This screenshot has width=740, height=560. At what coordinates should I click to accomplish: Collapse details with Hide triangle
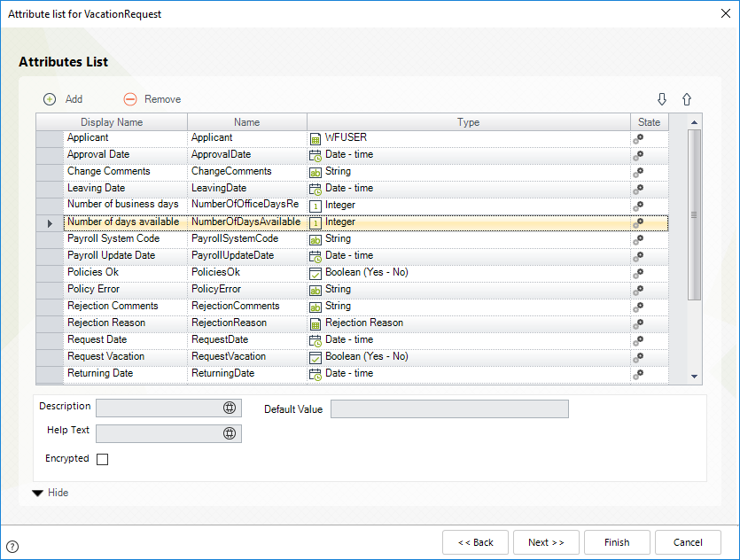38,493
